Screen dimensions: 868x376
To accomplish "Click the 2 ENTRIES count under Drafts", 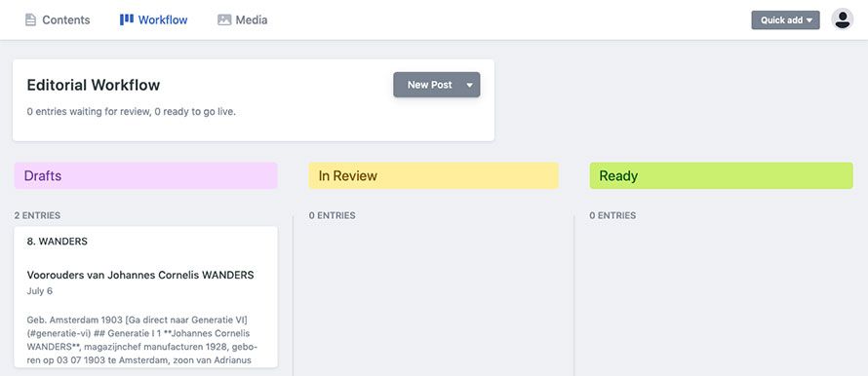I will tap(38, 215).
